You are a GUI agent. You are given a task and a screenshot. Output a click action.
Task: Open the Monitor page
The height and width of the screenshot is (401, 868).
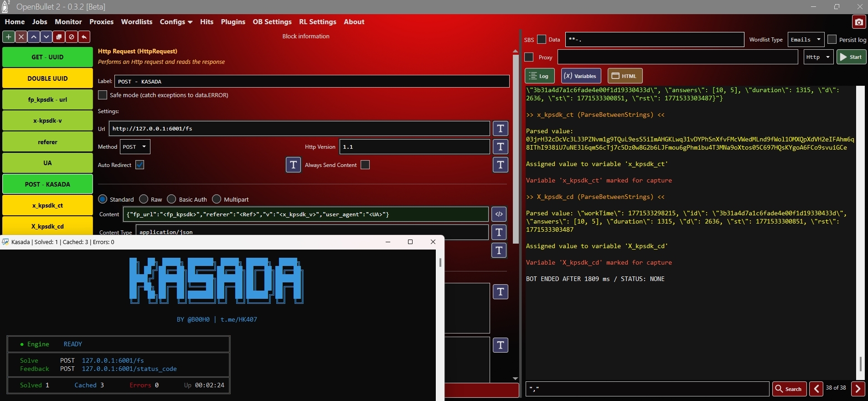[x=68, y=22]
